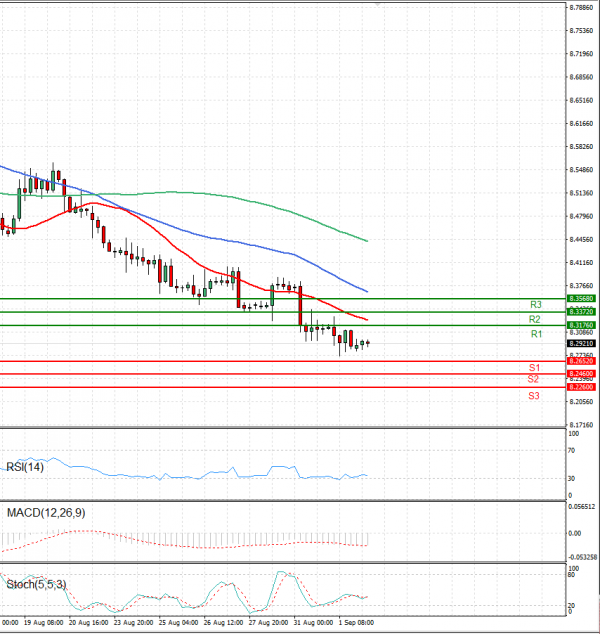Viewport: 600px width, 634px height.
Task: Click the 20 Aug 16:00 time label
Action: [x=88, y=622]
